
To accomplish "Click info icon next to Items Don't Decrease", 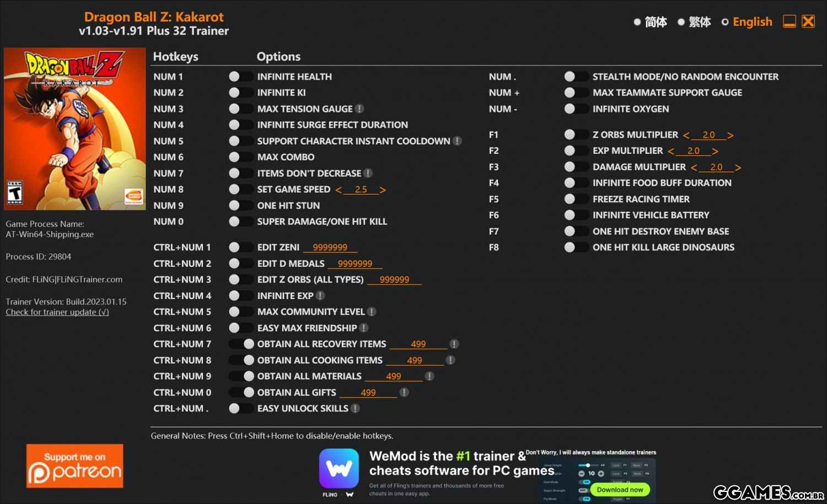I will coord(368,174).
